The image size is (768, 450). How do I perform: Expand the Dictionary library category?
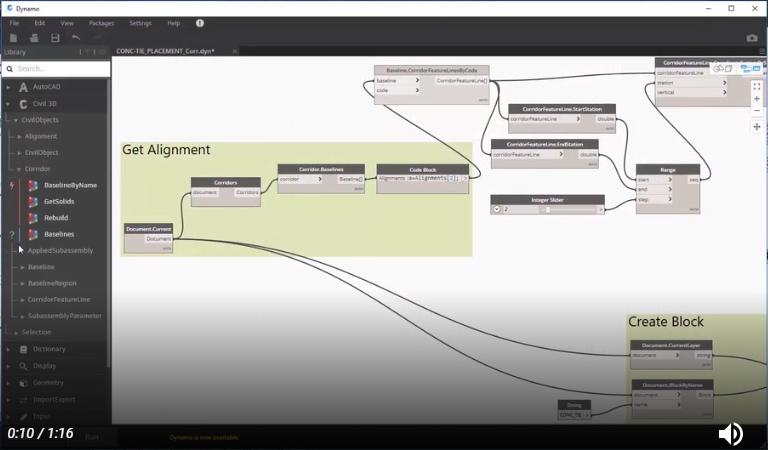point(8,349)
